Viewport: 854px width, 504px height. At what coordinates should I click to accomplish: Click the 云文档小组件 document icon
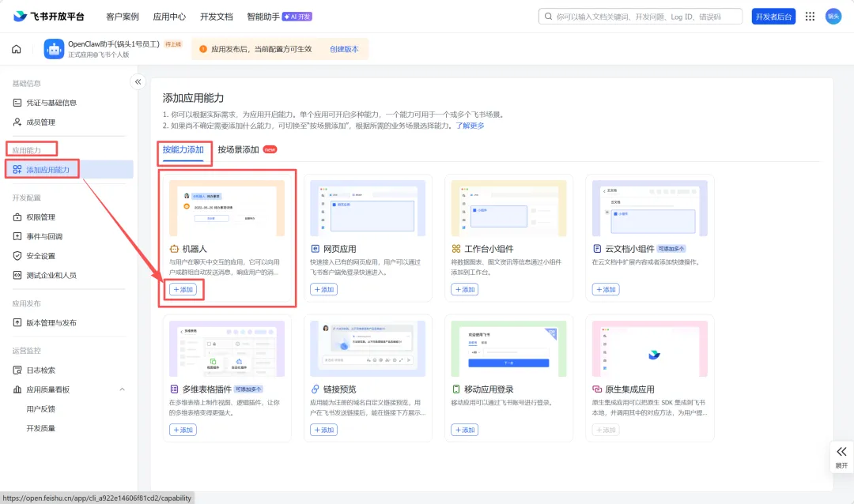(x=597, y=249)
